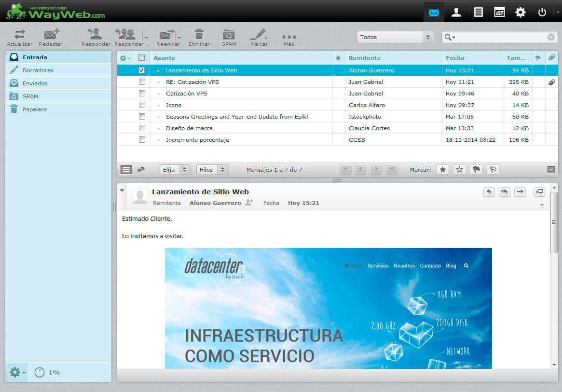The height and width of the screenshot is (392, 562).
Task: Check RE: Cotización VPS checkbox
Action: click(142, 81)
